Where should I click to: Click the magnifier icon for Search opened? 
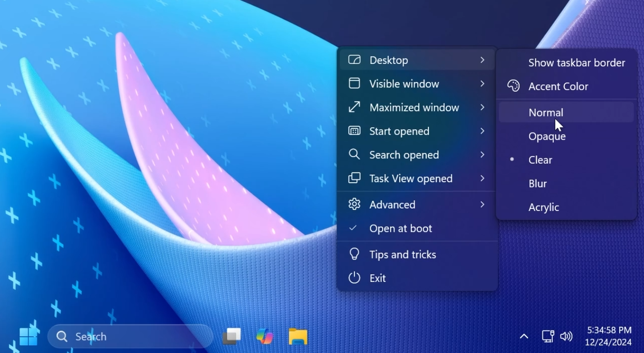tap(354, 155)
